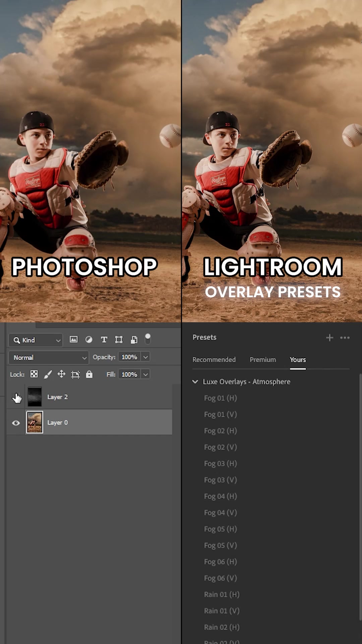362x644 pixels.
Task: Switch to the Recommended presets tab
Action: (x=214, y=360)
